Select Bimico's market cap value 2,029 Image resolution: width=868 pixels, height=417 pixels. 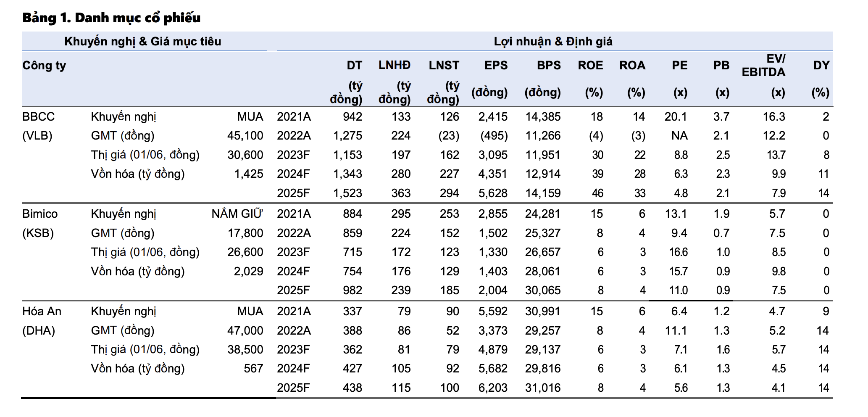click(x=248, y=272)
